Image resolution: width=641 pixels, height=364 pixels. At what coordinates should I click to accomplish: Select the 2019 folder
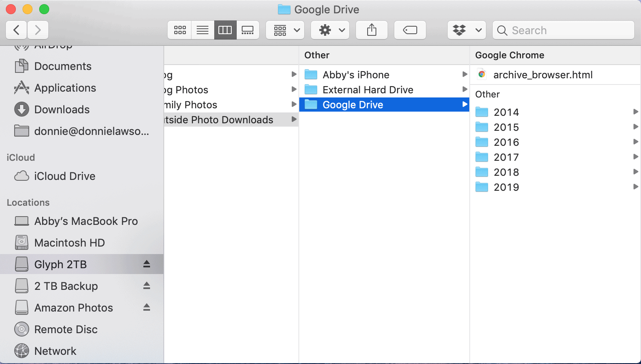(x=555, y=187)
